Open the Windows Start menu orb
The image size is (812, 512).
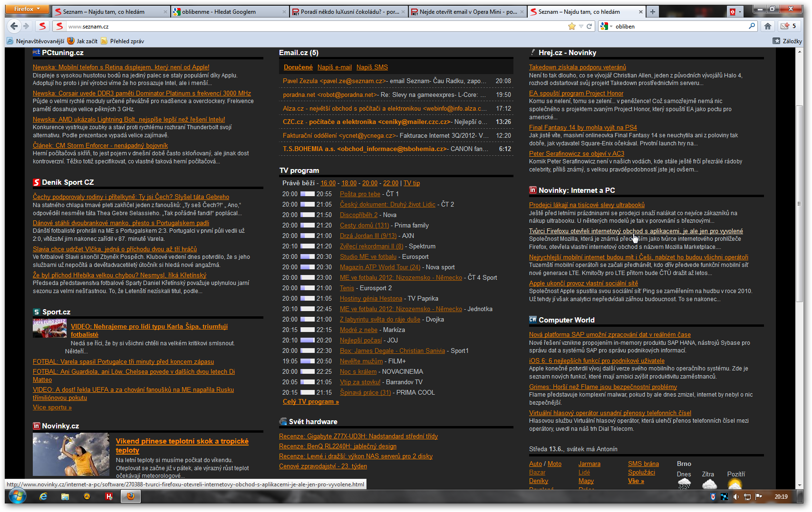pos(17,497)
